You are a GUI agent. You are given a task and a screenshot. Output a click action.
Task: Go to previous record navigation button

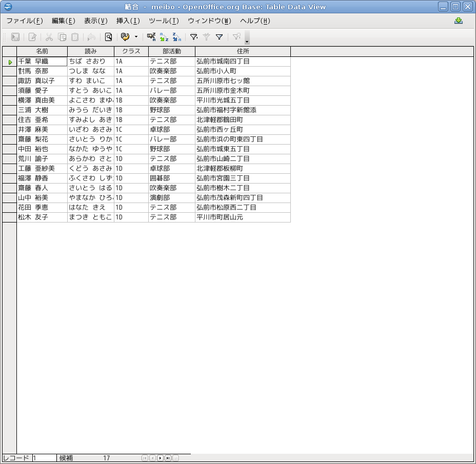coord(153,458)
